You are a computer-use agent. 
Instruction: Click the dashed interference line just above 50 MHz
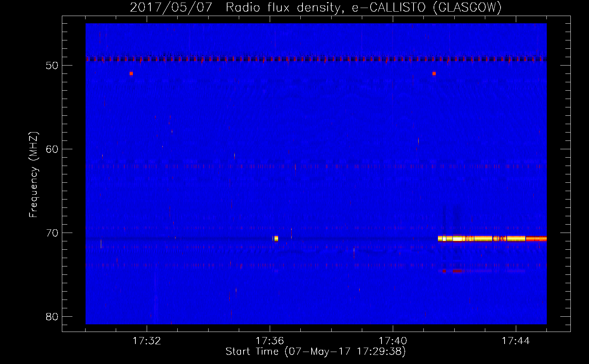click(x=316, y=59)
